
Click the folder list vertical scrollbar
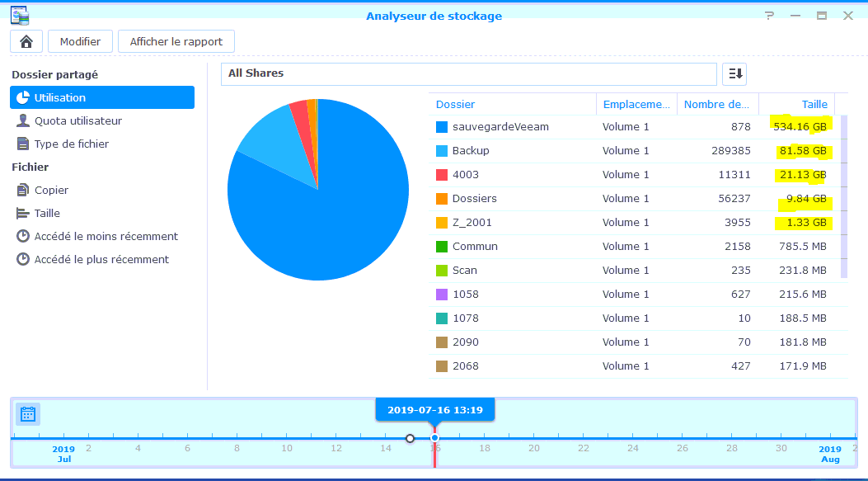(x=844, y=196)
